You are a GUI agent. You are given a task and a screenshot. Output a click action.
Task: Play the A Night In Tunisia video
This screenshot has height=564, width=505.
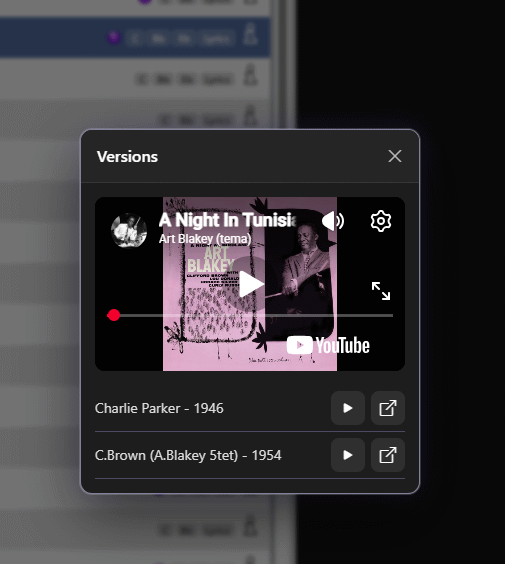point(251,284)
